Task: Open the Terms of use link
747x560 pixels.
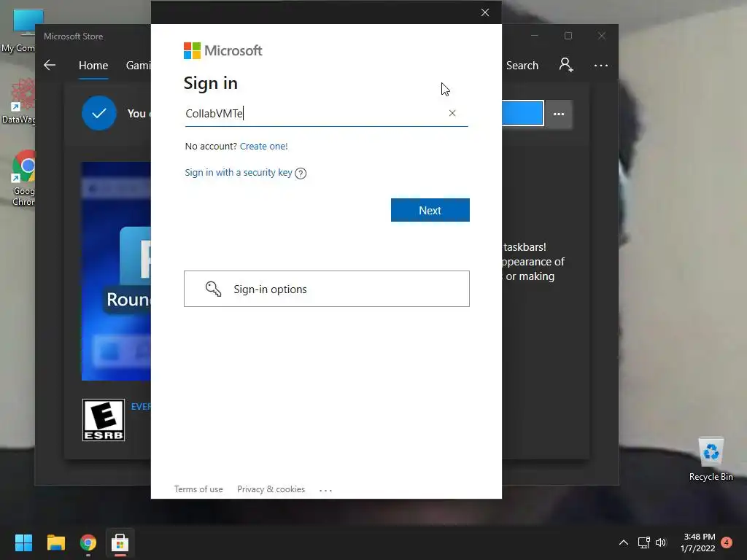Action: coord(198,489)
